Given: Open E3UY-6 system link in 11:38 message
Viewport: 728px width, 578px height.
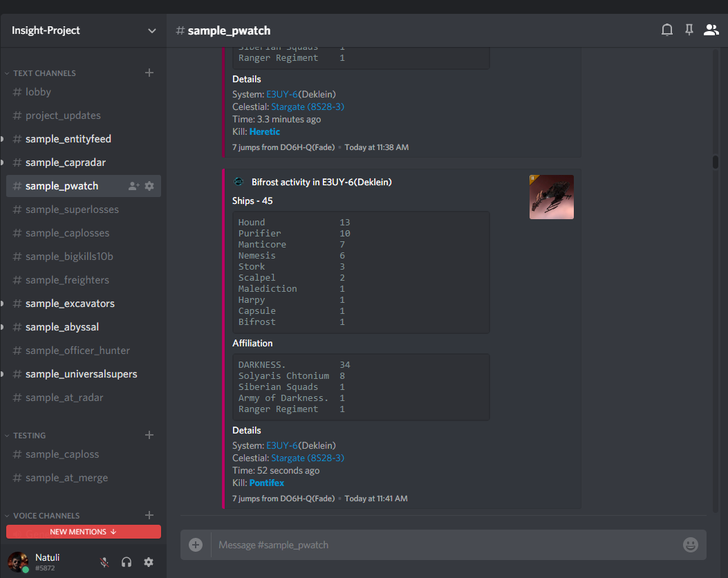Looking at the screenshot, I should point(282,94).
